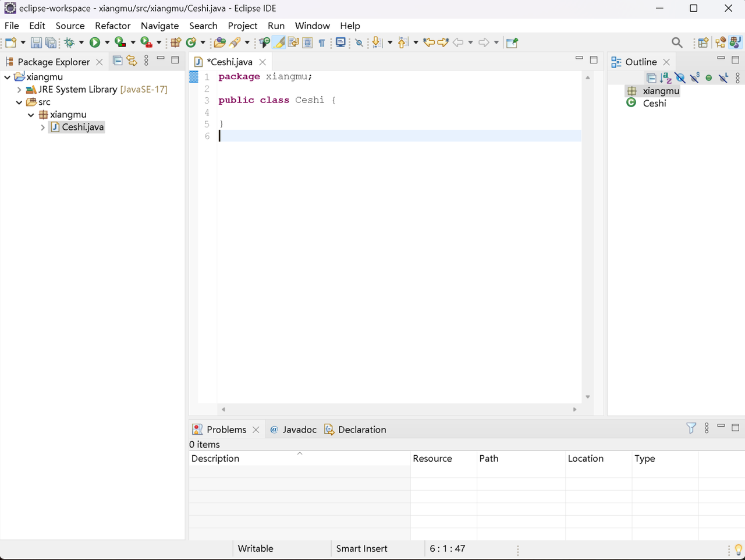Click the tip lightbulb in status bar
Viewport: 745px width, 560px height.
[739, 550]
